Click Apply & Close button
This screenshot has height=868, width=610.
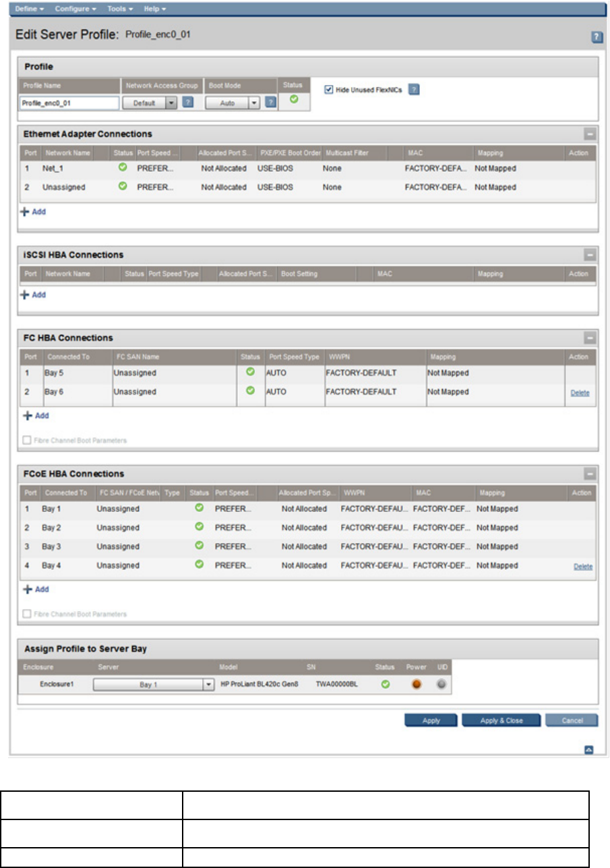coord(501,720)
